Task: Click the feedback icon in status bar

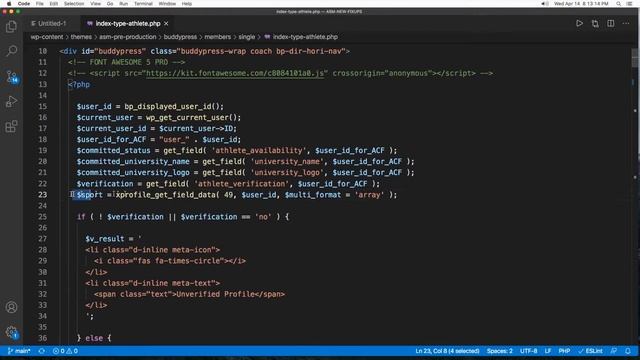Action: [x=614, y=351]
